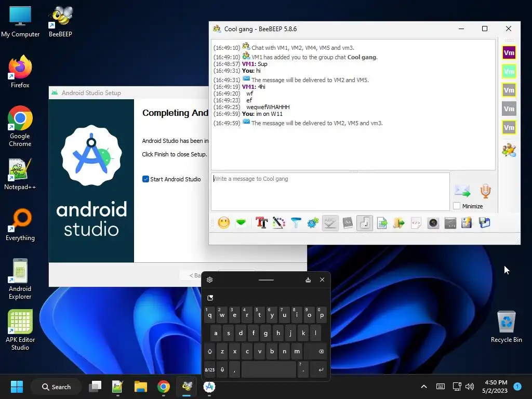This screenshot has height=399, width=532.
Task: Select the Recycle Bin icon
Action: pyautogui.click(x=506, y=327)
